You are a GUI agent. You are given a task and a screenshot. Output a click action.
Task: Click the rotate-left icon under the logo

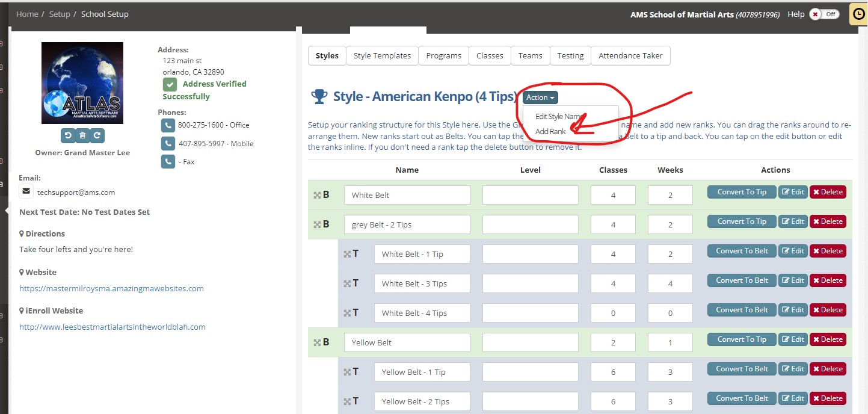(x=68, y=135)
